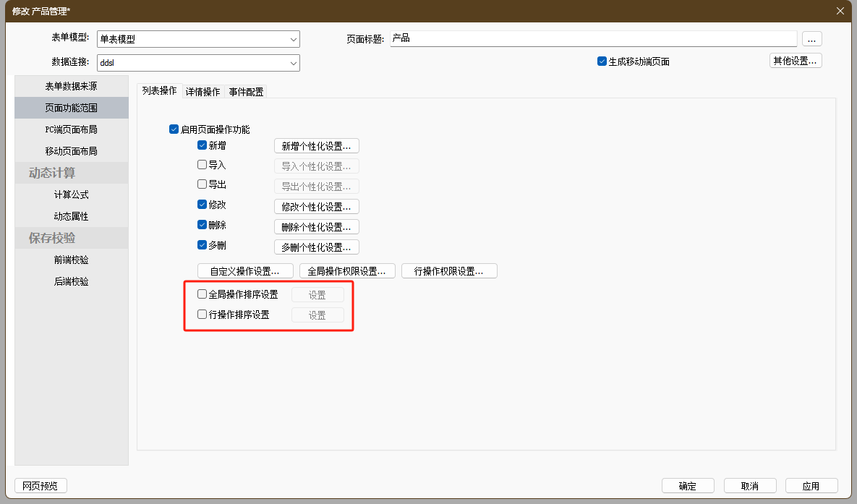This screenshot has height=504, width=857.
Task: Click the 自定义操作设置... button
Action: (244, 271)
